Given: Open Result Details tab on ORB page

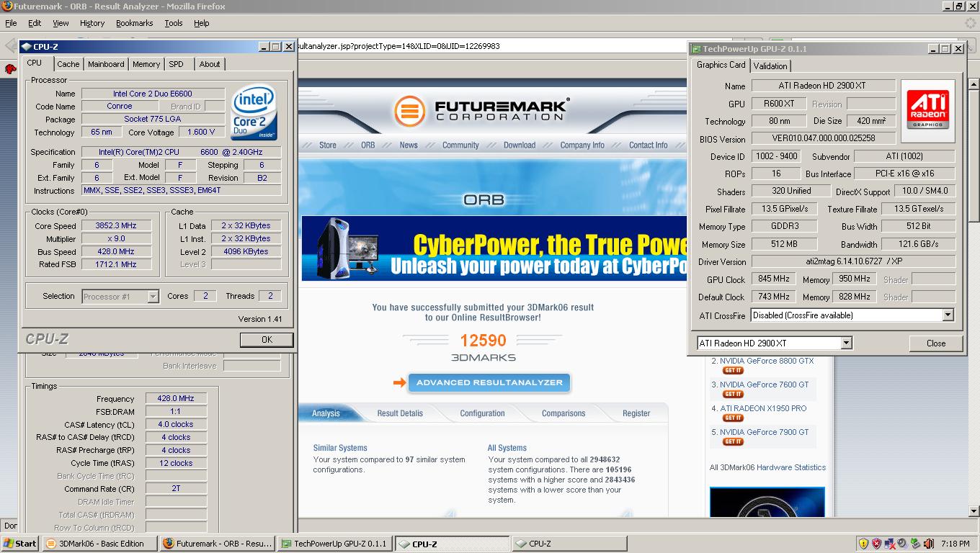Looking at the screenshot, I should [x=400, y=413].
